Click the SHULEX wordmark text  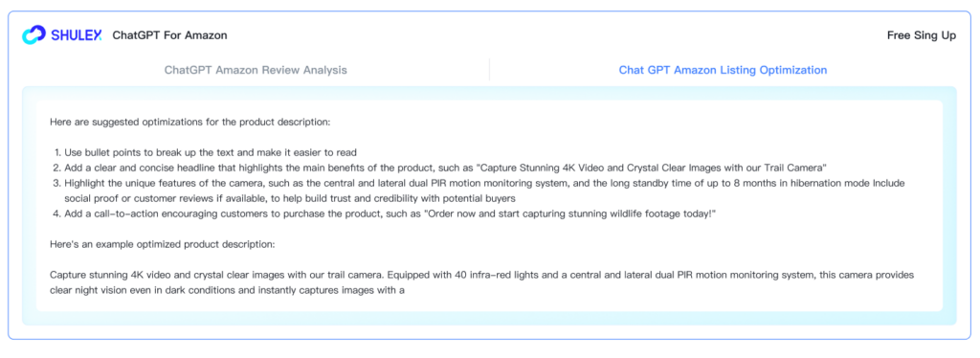[x=77, y=35]
